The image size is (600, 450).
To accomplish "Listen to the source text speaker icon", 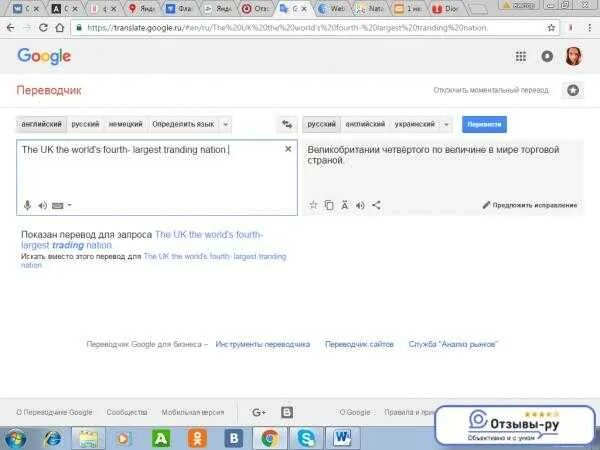I will (x=42, y=205).
